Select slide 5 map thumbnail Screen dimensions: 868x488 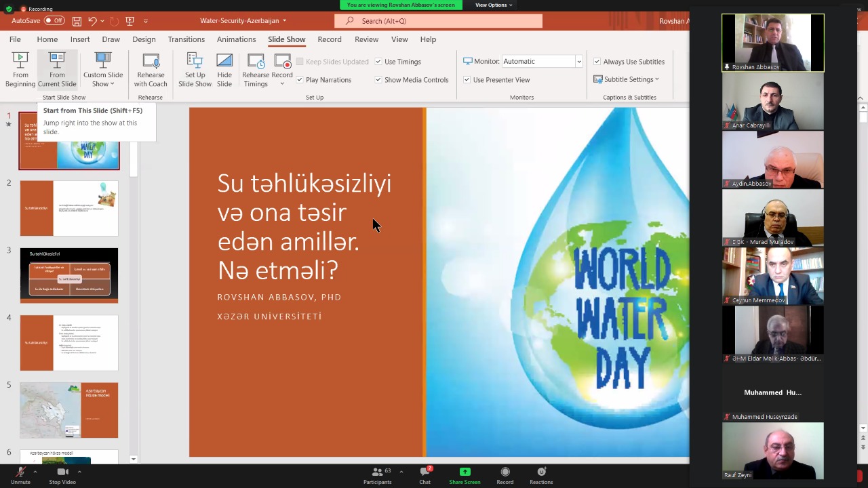tap(69, 410)
